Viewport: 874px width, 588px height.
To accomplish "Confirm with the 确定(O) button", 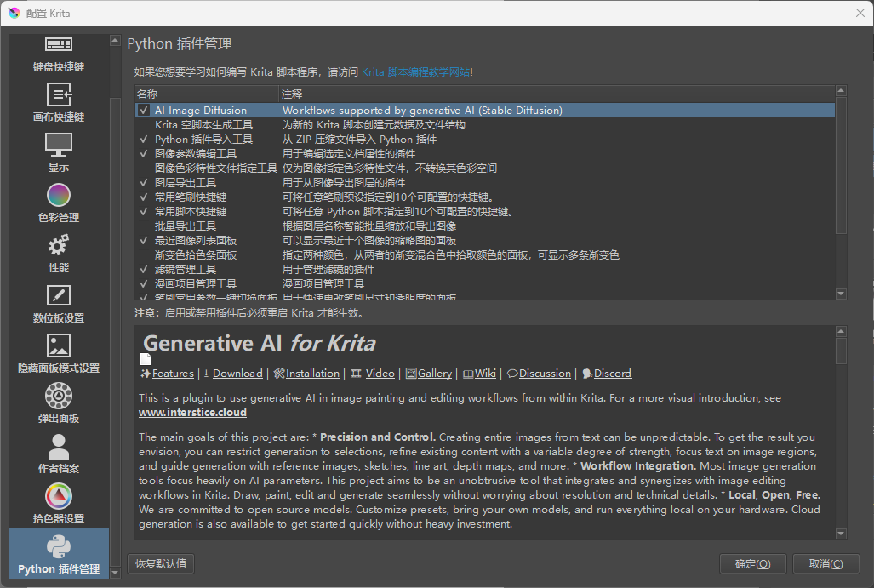I will (x=752, y=564).
